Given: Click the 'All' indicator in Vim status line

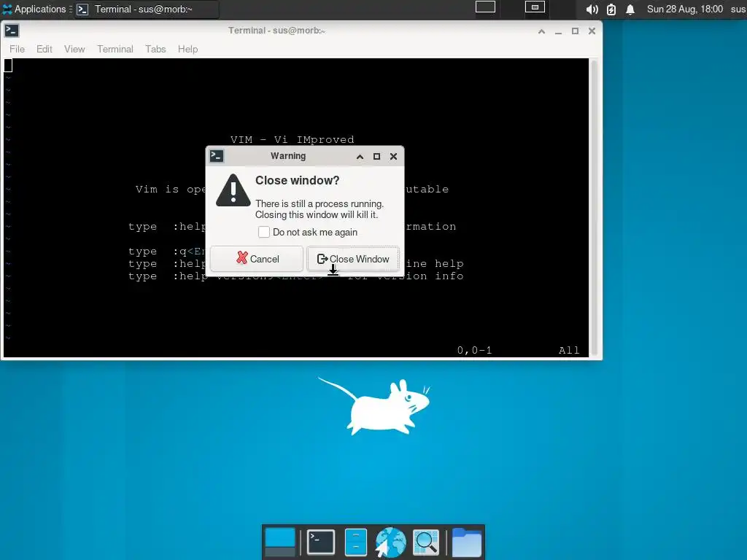Looking at the screenshot, I should pos(569,351).
